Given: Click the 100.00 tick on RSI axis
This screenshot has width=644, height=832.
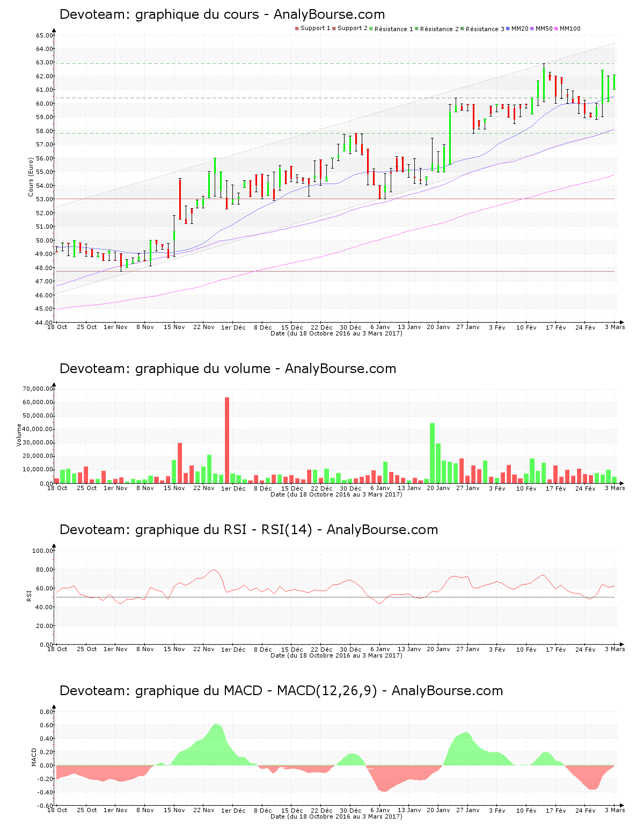Looking at the screenshot, I should [x=43, y=551].
